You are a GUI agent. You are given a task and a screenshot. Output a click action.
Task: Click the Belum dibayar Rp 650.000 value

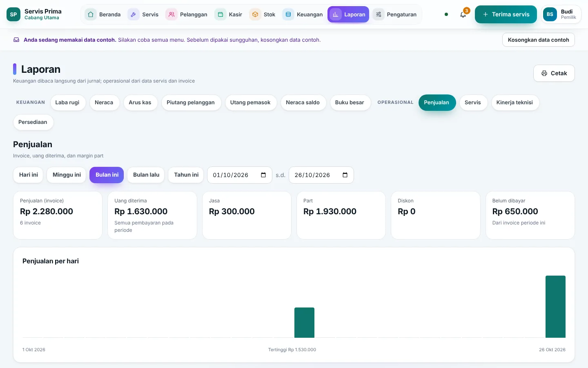515,211
